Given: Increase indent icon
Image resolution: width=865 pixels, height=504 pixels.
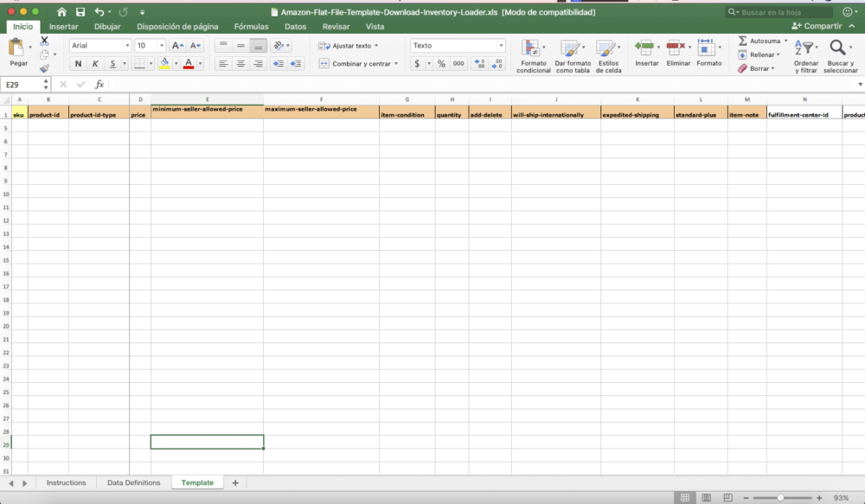Looking at the screenshot, I should pos(296,63).
